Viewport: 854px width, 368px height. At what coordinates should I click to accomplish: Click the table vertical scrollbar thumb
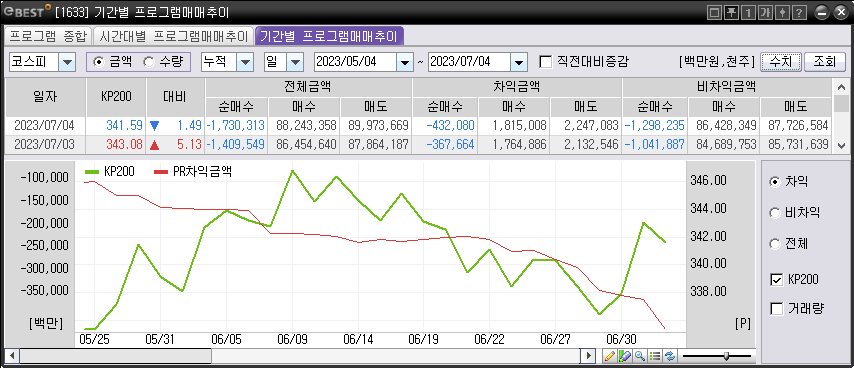[x=840, y=103]
